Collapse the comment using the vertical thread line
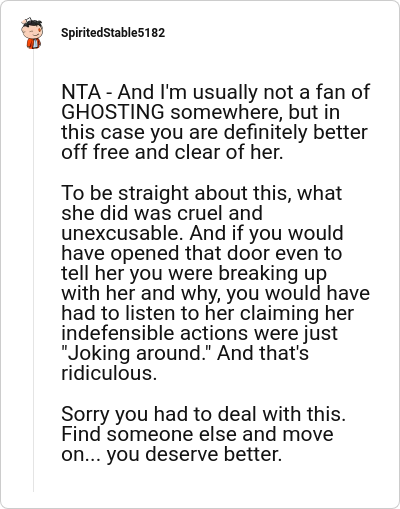400x509 pixels. pos(33,270)
